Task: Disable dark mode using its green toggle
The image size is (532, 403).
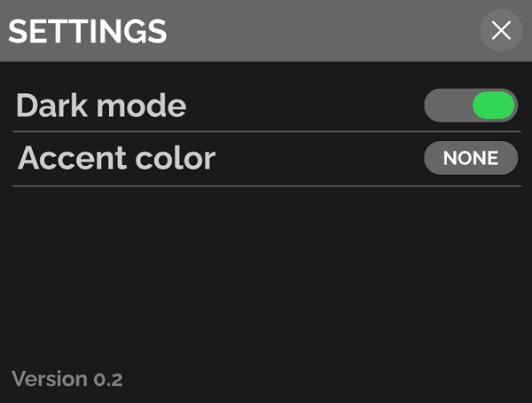Action: [x=471, y=106]
